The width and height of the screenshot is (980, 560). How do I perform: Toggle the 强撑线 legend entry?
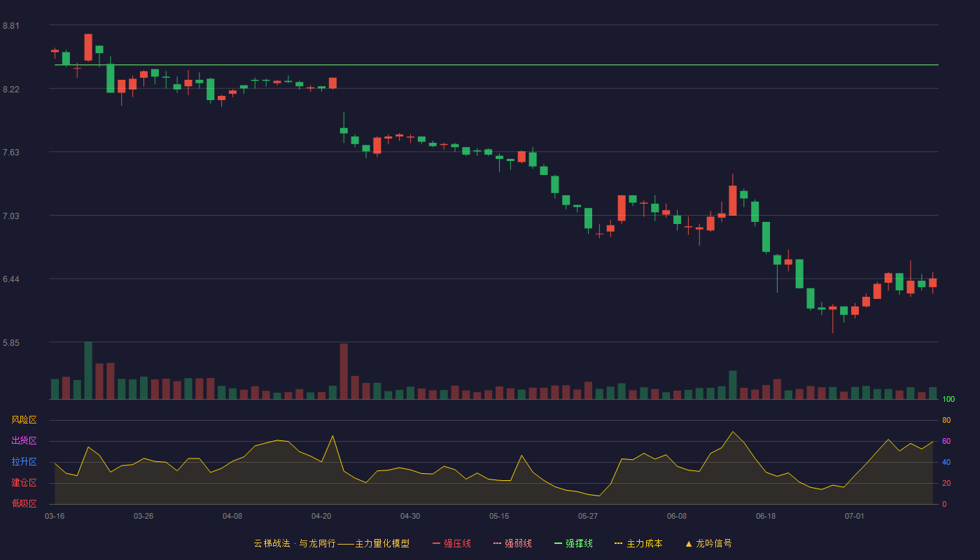[x=573, y=543]
